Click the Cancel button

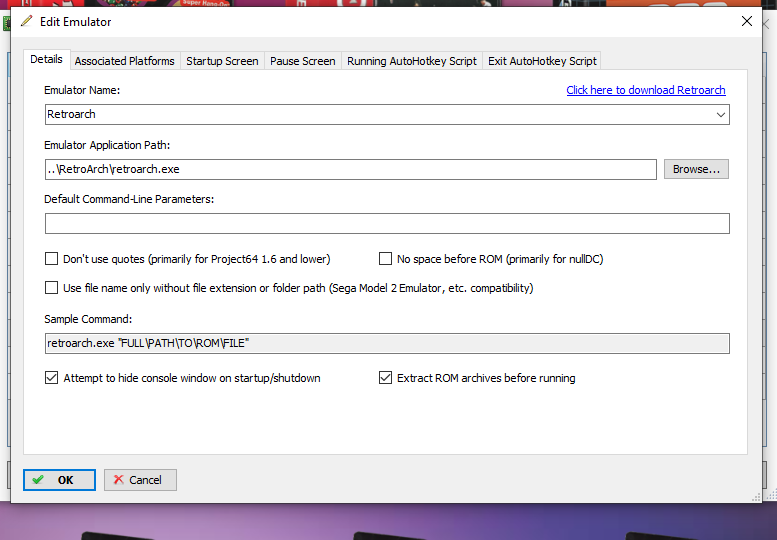(x=140, y=480)
